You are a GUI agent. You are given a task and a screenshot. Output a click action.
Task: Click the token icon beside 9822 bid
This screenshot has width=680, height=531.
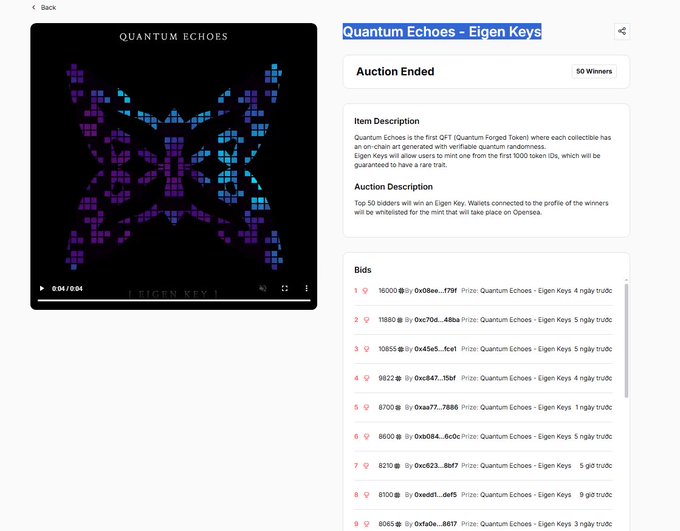pos(398,378)
